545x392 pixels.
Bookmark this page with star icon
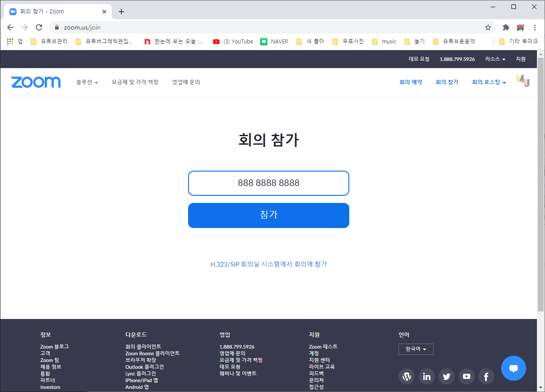coord(488,27)
